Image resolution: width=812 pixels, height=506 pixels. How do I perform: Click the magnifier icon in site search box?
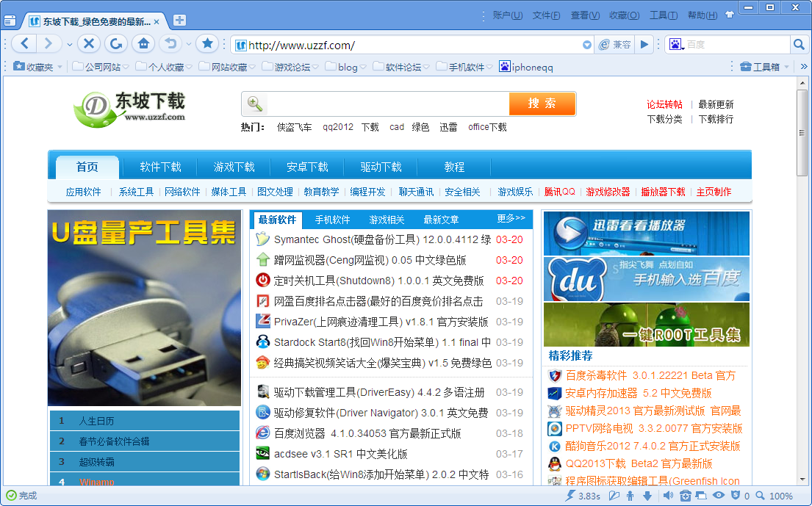pyautogui.click(x=255, y=104)
